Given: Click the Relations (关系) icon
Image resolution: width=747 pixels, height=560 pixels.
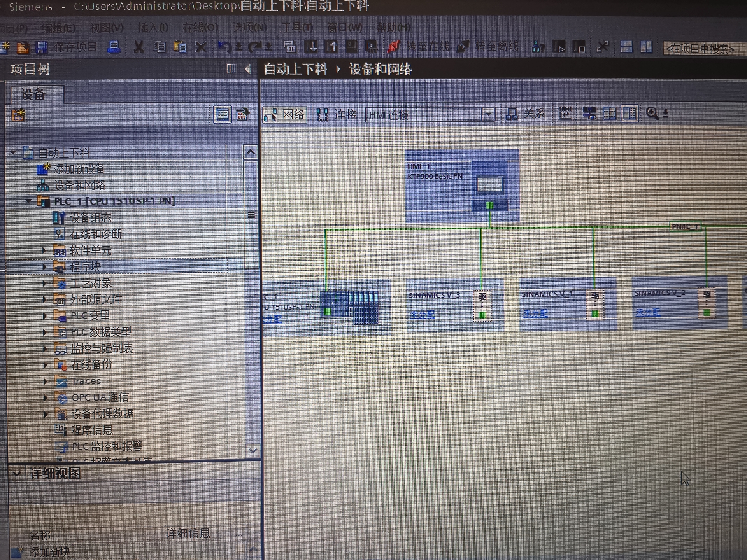Looking at the screenshot, I should [512, 114].
